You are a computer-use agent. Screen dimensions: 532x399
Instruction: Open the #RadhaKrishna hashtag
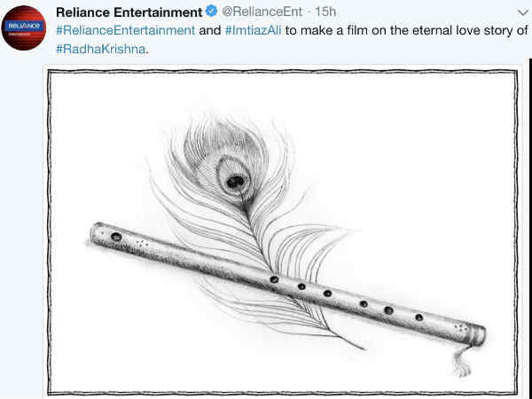click(x=101, y=49)
